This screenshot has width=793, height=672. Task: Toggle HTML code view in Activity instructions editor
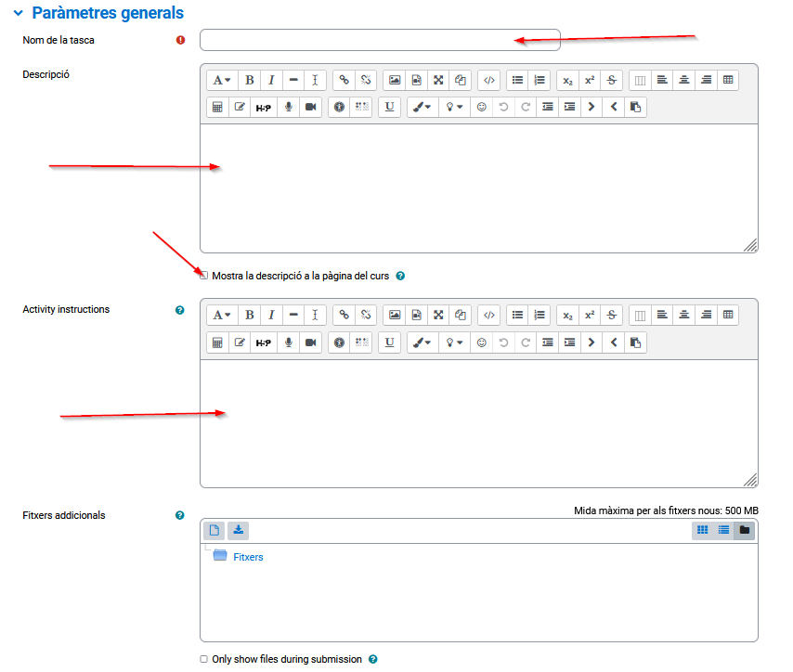pyautogui.click(x=489, y=315)
